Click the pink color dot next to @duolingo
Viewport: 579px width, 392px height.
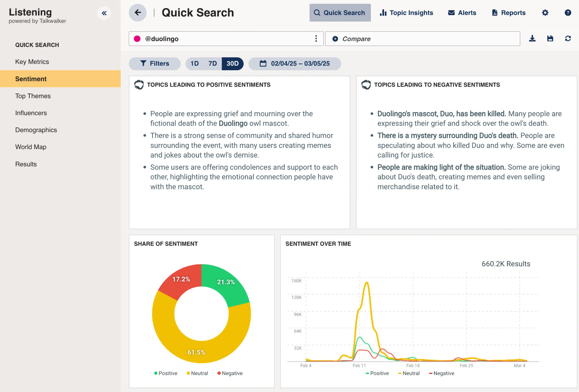[137, 39]
